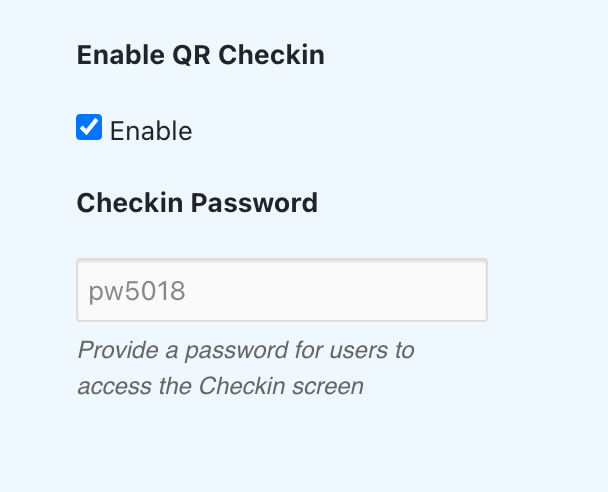Disable QR Checkin using the blue checkbox
The image size is (608, 492).
pyautogui.click(x=89, y=128)
